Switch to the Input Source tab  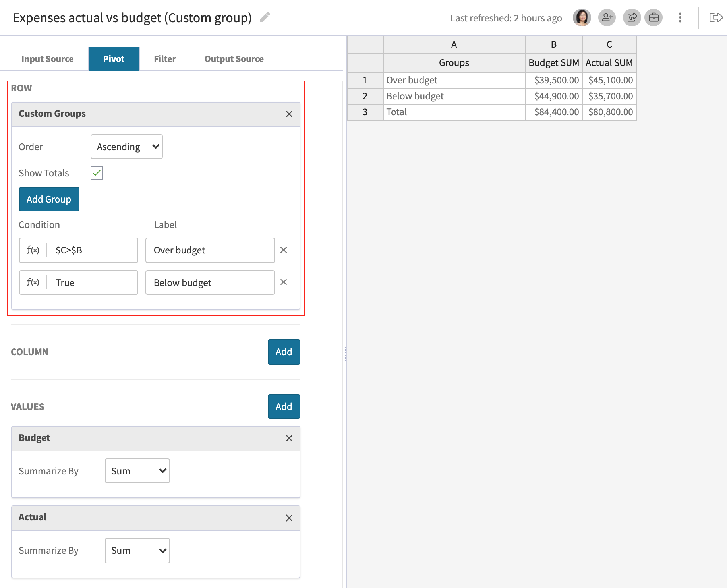[x=47, y=58]
